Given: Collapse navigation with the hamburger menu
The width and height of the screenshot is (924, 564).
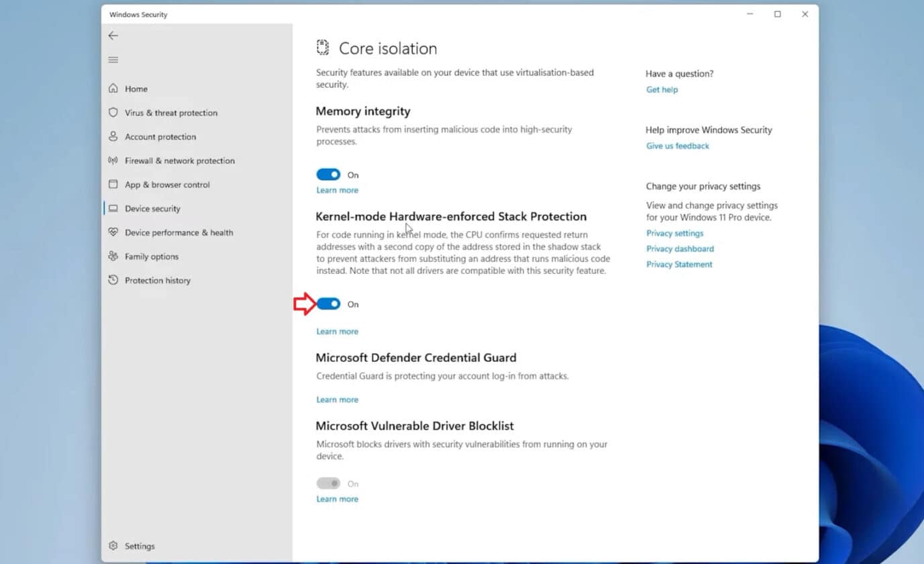Looking at the screenshot, I should tap(113, 60).
